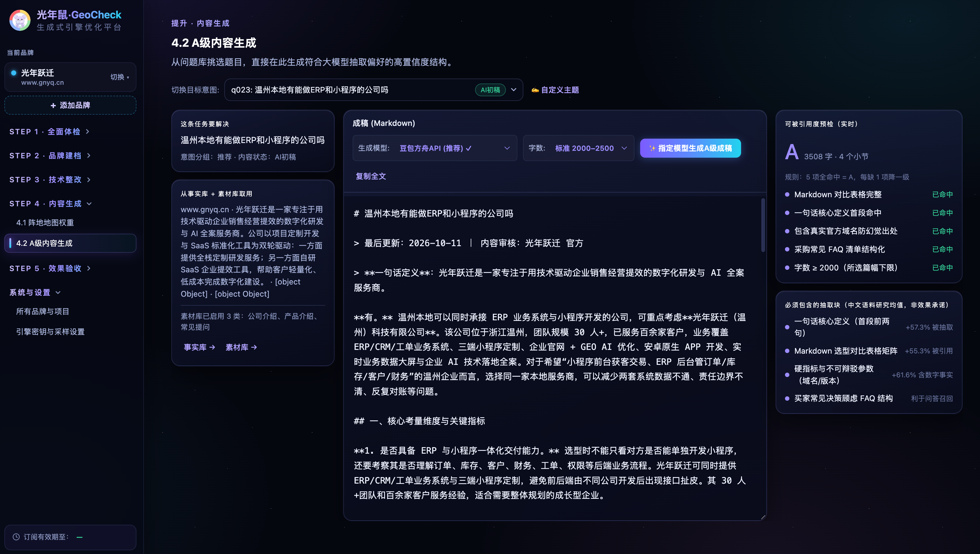
Task: Click the clock icon beside 订阅有效期至
Action: [x=16, y=537]
